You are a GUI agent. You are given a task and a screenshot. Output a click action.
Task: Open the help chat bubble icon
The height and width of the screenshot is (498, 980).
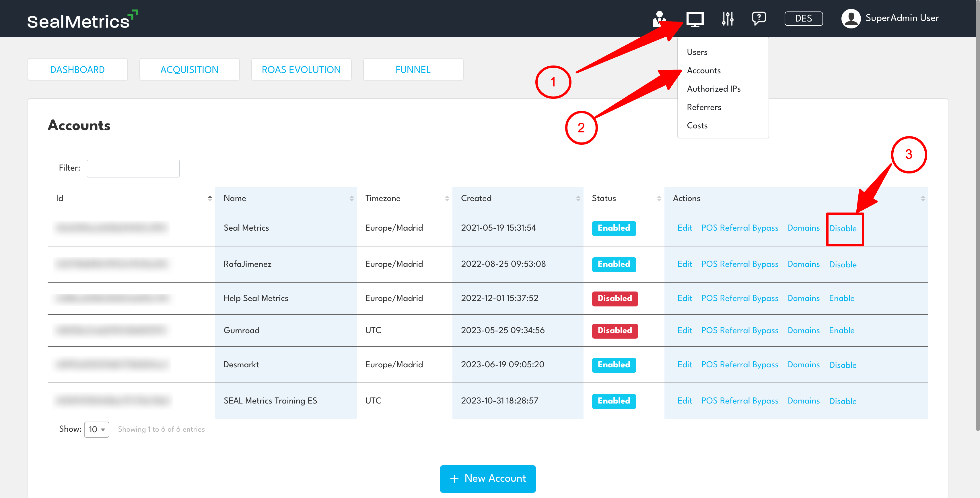[759, 18]
